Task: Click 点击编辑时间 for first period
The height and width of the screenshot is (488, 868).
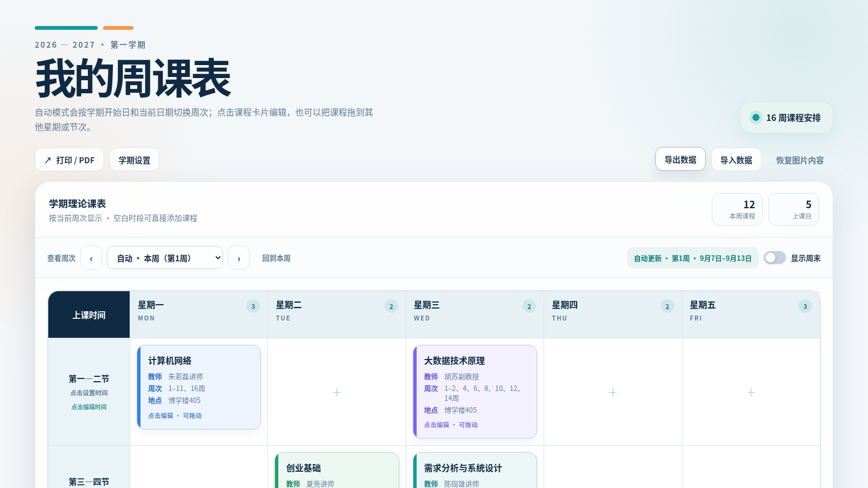Action: click(89, 407)
